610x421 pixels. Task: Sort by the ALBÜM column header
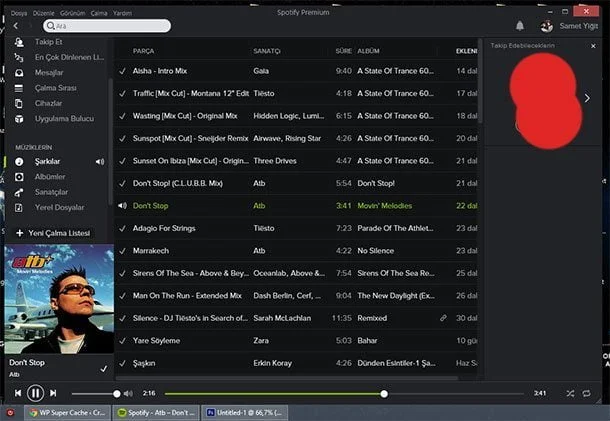(368, 51)
